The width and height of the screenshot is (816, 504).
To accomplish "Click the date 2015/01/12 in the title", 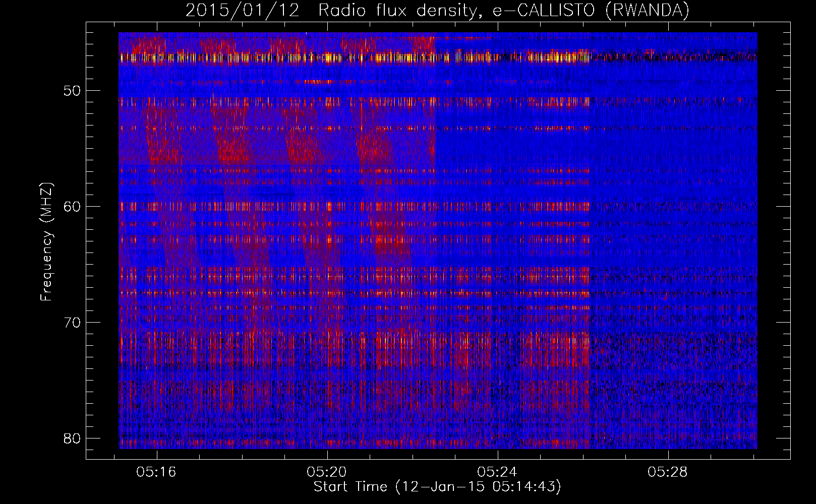I will point(243,10).
